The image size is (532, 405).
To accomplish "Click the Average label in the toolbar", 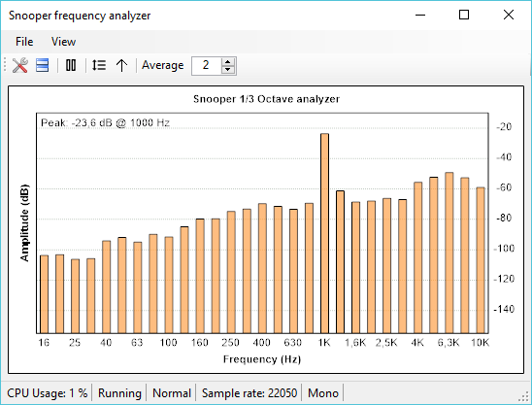I will (x=163, y=65).
